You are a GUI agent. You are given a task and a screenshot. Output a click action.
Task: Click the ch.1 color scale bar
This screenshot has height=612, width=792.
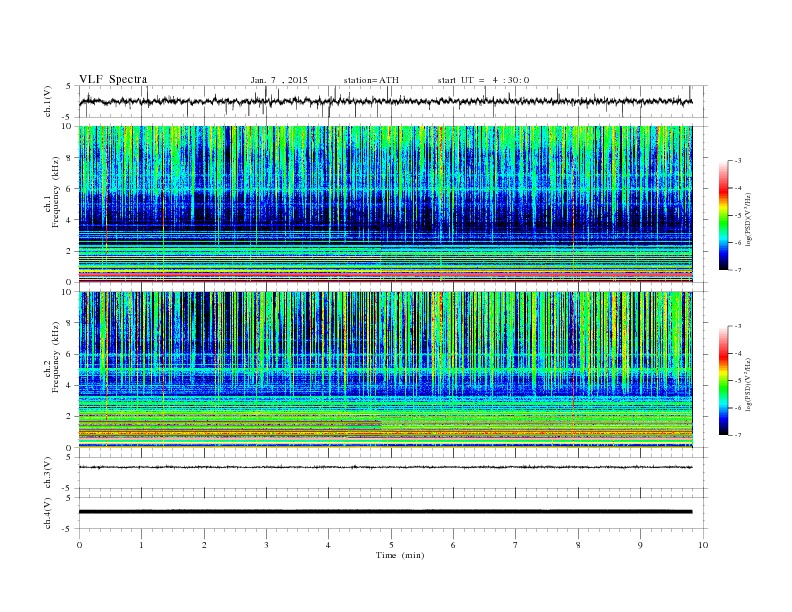pos(723,215)
